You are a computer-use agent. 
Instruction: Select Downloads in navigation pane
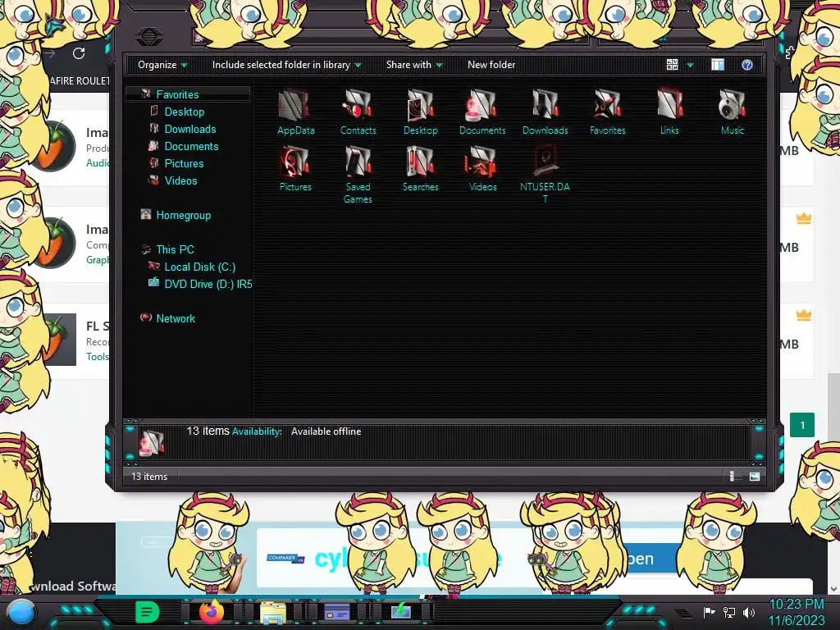[x=190, y=129]
